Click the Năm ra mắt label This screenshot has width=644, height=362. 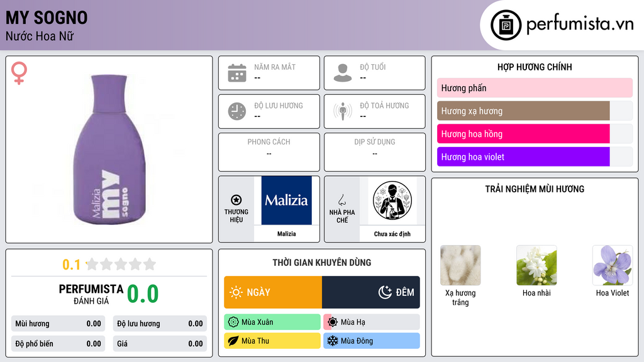click(275, 67)
